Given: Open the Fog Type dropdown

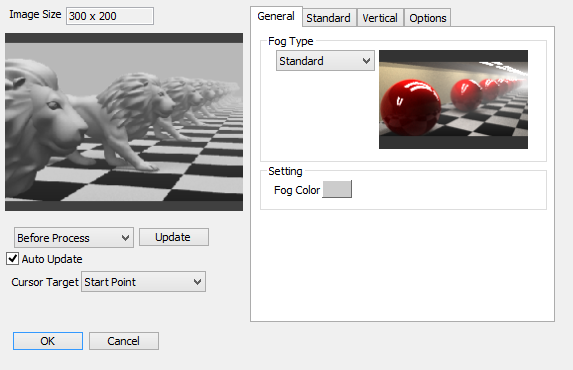Looking at the screenshot, I should tap(325, 61).
